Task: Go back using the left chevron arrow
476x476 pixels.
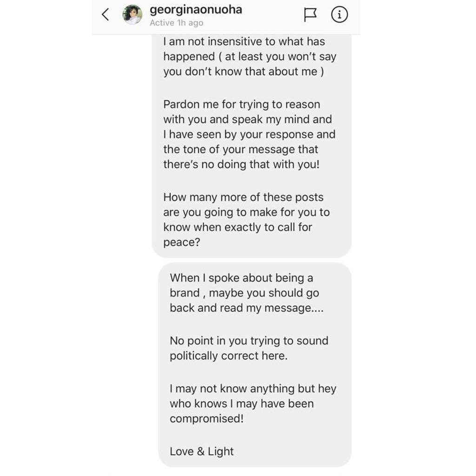Action: [x=106, y=14]
